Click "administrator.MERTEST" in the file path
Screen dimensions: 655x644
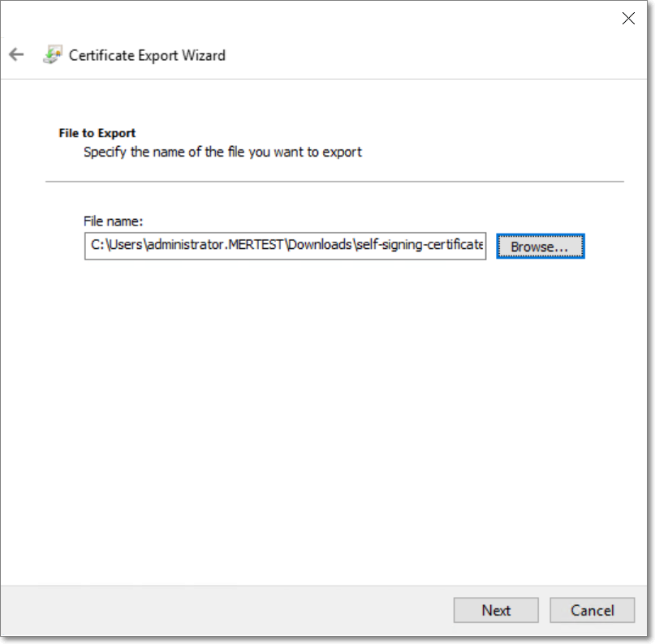[216, 246]
